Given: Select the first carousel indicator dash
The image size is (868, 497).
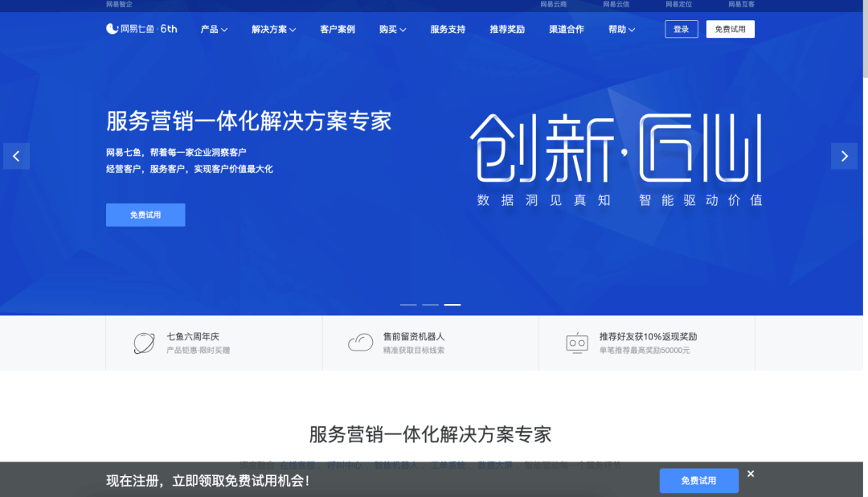Looking at the screenshot, I should [x=408, y=305].
